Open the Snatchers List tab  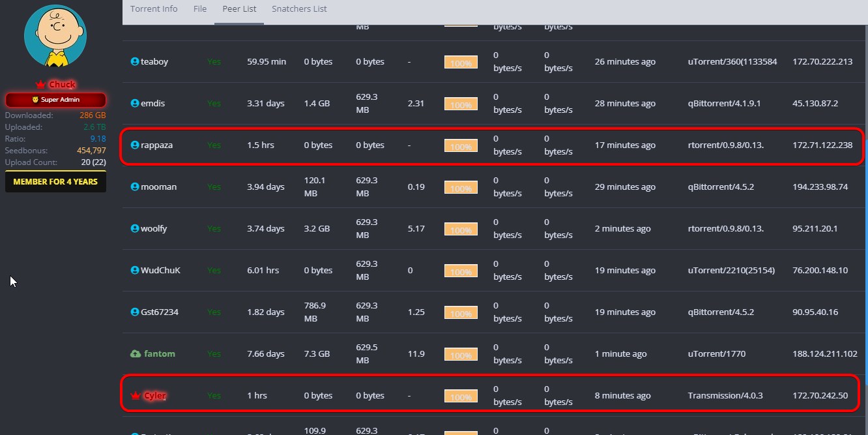299,9
